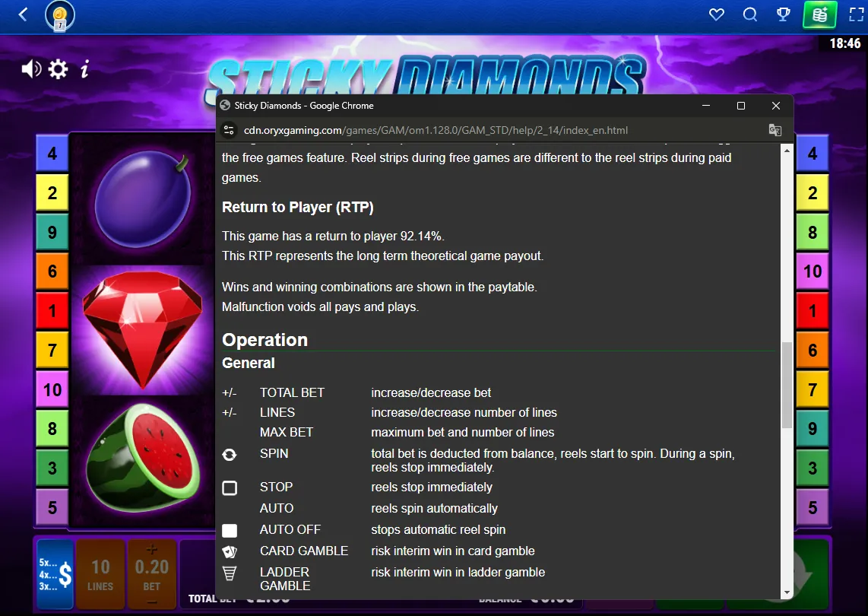Open the trophy tournaments icon
868x616 pixels.
pyautogui.click(x=784, y=14)
